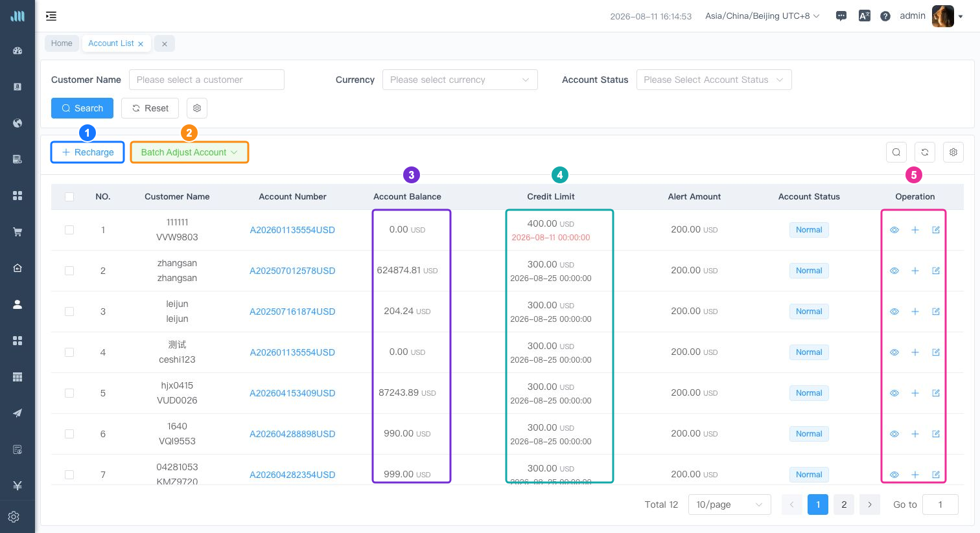Screen dimensions: 980x533
Task: Add funds via plus icon for zhangsan
Action: tap(915, 271)
